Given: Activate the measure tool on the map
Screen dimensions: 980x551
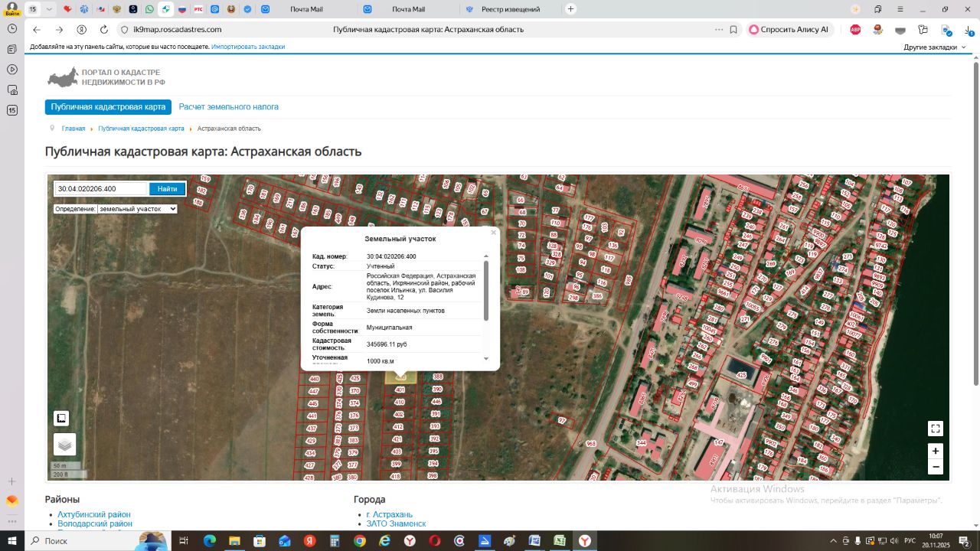Looking at the screenshot, I should point(61,419).
